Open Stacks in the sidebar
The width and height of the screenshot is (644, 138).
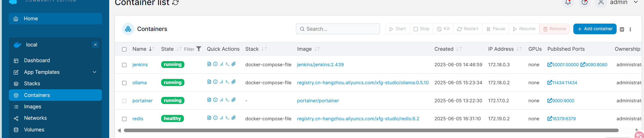coord(55,83)
